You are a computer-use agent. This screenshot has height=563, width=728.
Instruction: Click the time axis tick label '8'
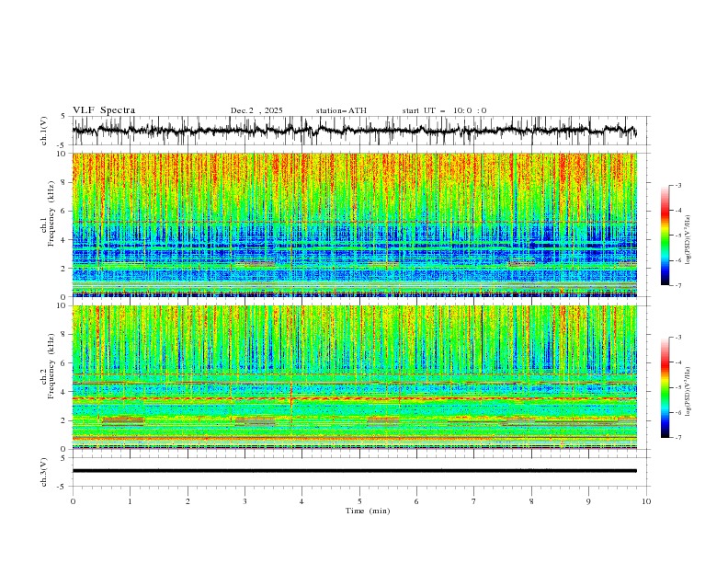click(x=531, y=501)
